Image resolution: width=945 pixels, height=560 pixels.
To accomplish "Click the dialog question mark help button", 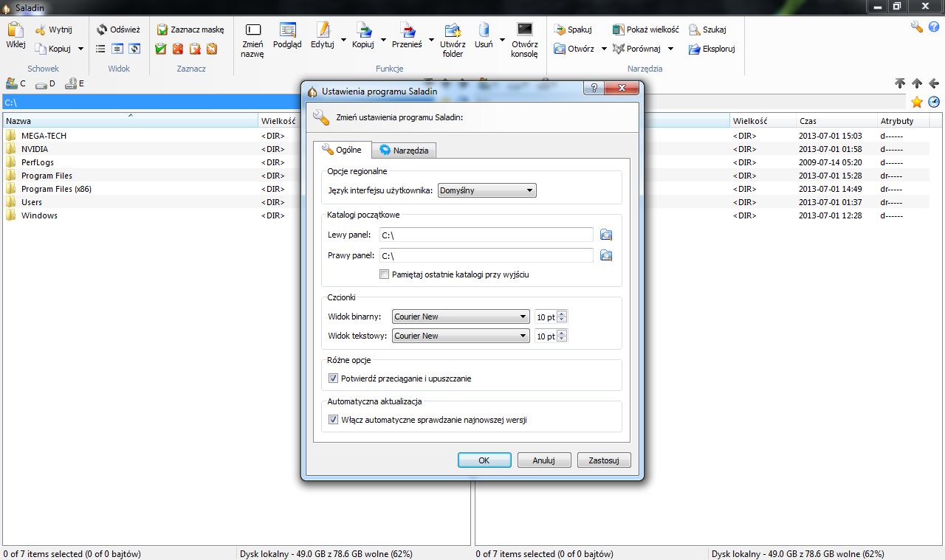I will (x=594, y=89).
